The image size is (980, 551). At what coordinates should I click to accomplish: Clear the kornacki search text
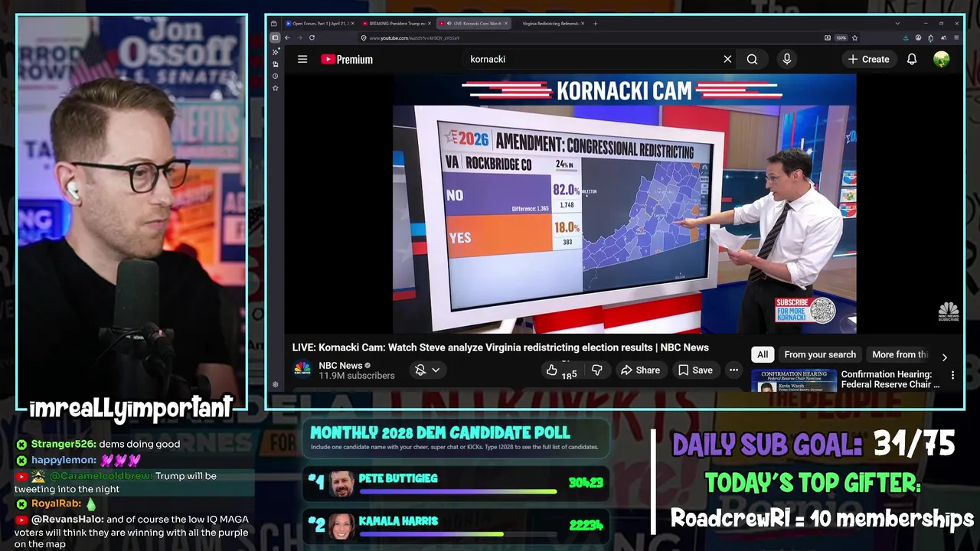(x=727, y=59)
